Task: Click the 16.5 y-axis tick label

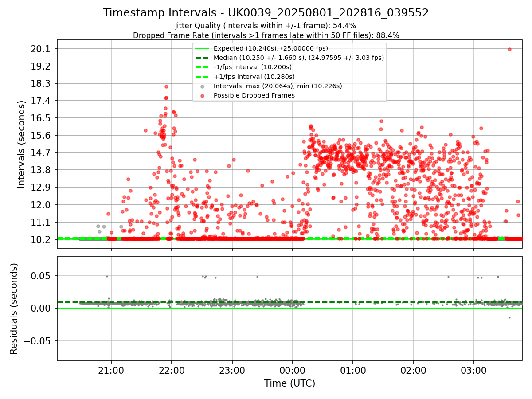Action: [x=41, y=118]
